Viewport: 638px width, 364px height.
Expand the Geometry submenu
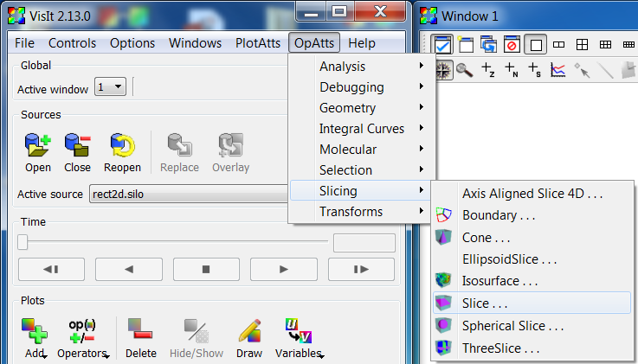360,108
